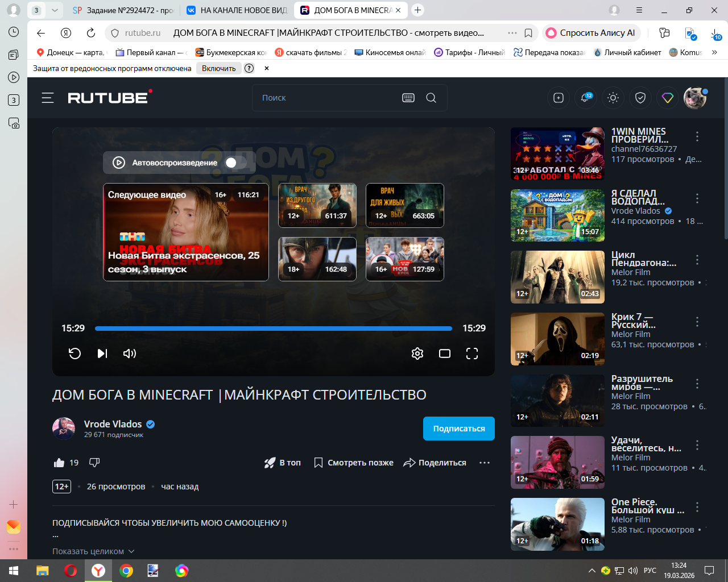The height and width of the screenshot is (582, 728).
Task: Enter fullscreen mode in player
Action: [x=472, y=354]
